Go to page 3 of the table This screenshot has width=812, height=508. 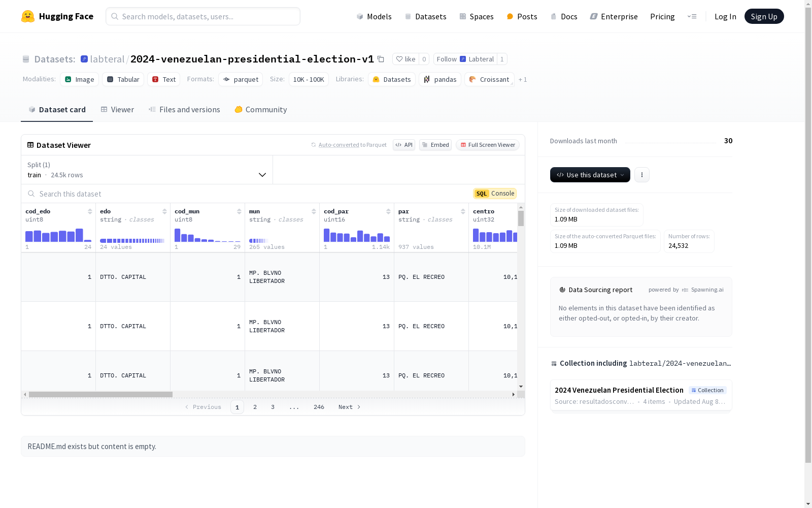click(273, 407)
